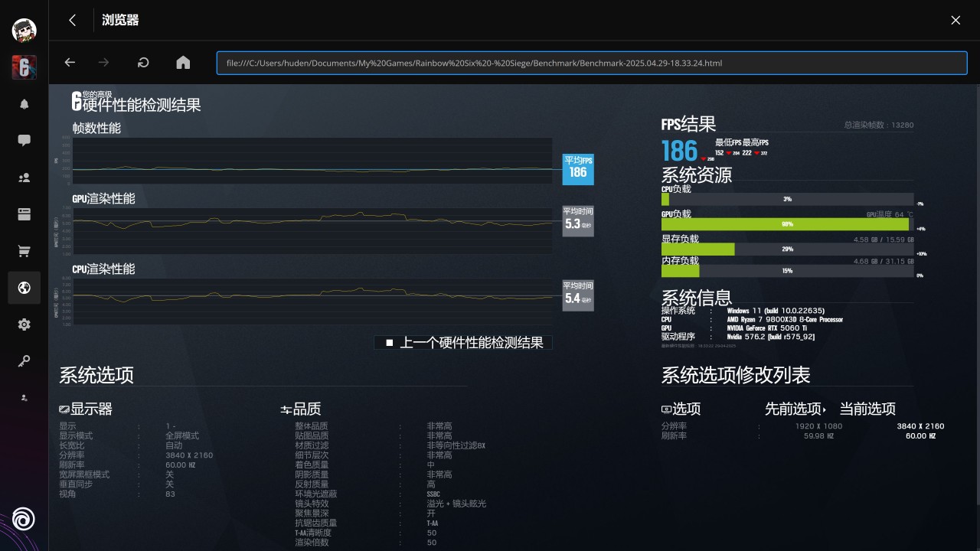This screenshot has width=980, height=551.
Task: Open the key activation icon
Action: coord(24,361)
